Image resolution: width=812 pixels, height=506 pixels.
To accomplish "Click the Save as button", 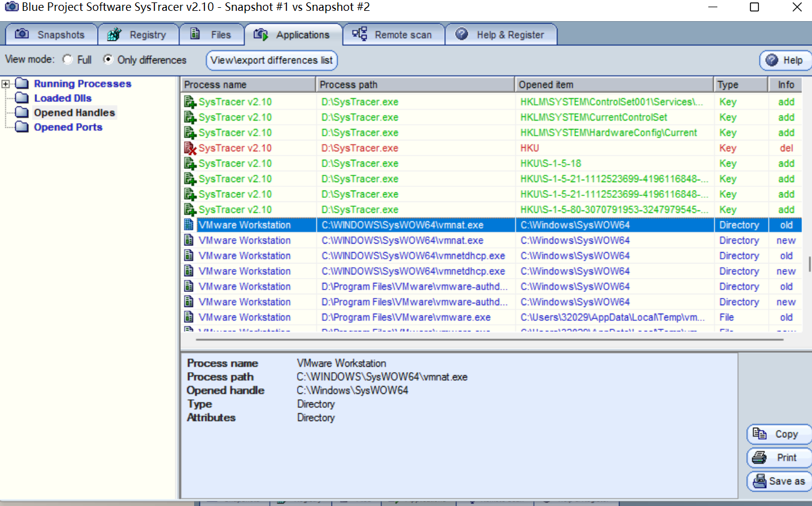I will click(x=779, y=481).
